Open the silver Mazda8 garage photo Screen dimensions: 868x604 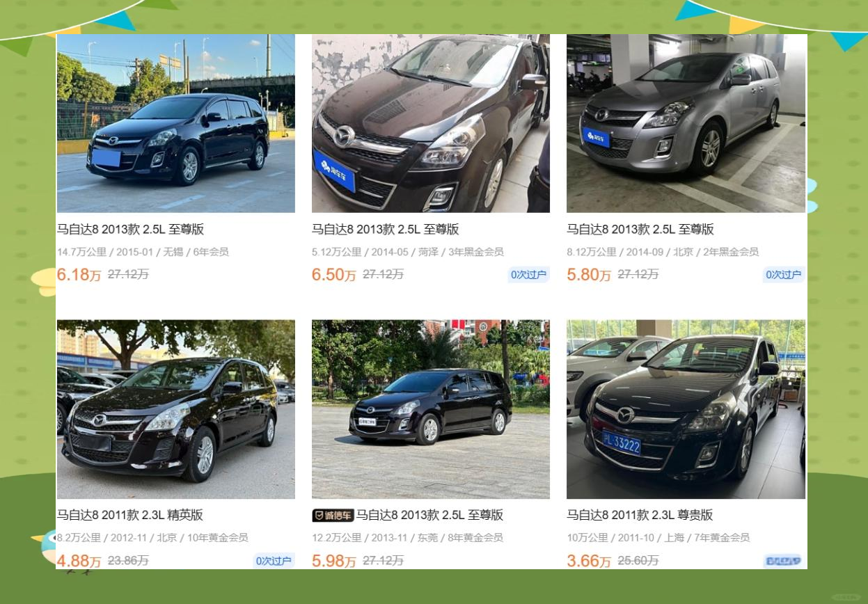686,123
